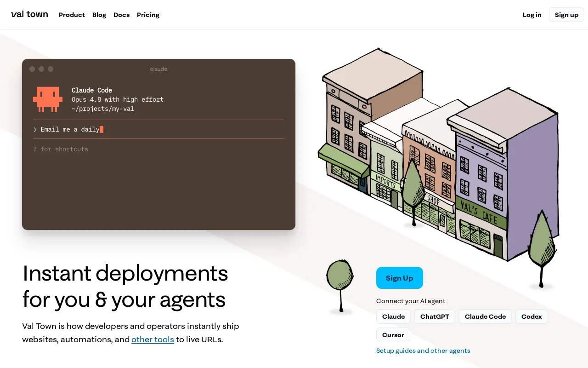The height and width of the screenshot is (368, 588).
Task: Open the Pricing page
Action: 148,15
